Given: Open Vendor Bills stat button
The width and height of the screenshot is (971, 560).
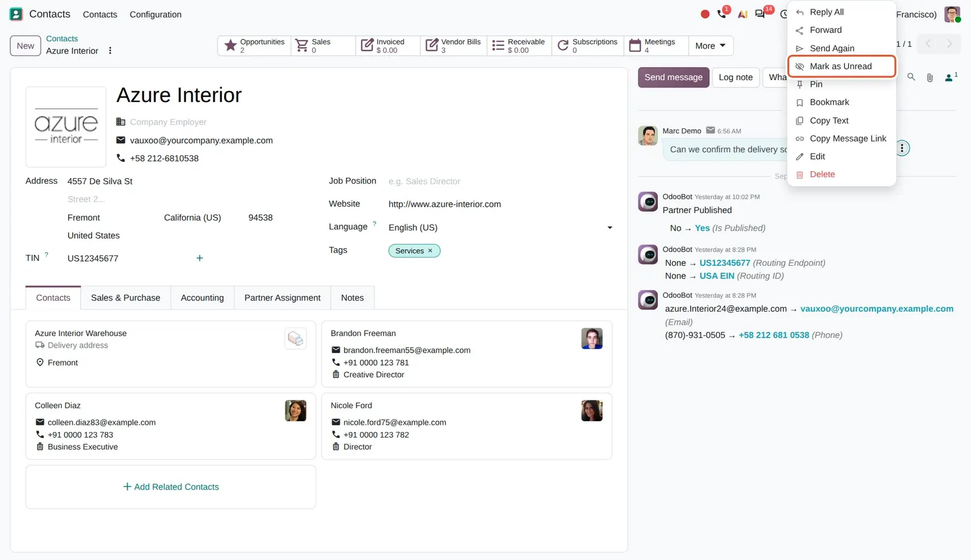Looking at the screenshot, I should click(453, 46).
